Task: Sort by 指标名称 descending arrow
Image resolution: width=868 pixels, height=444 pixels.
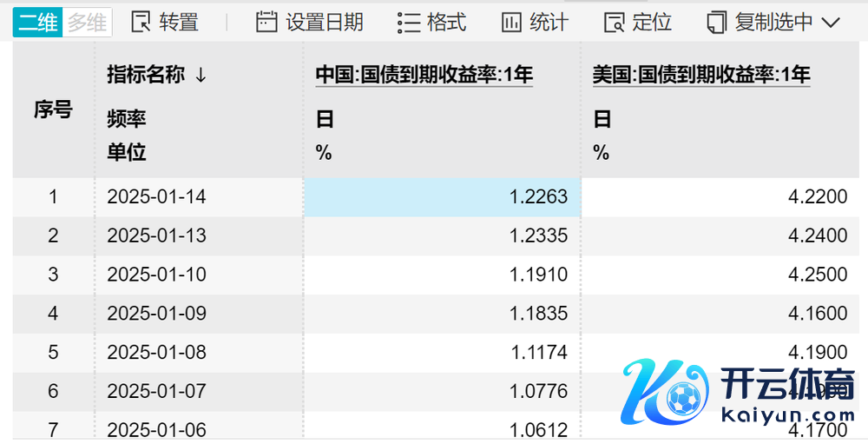Action: (201, 76)
